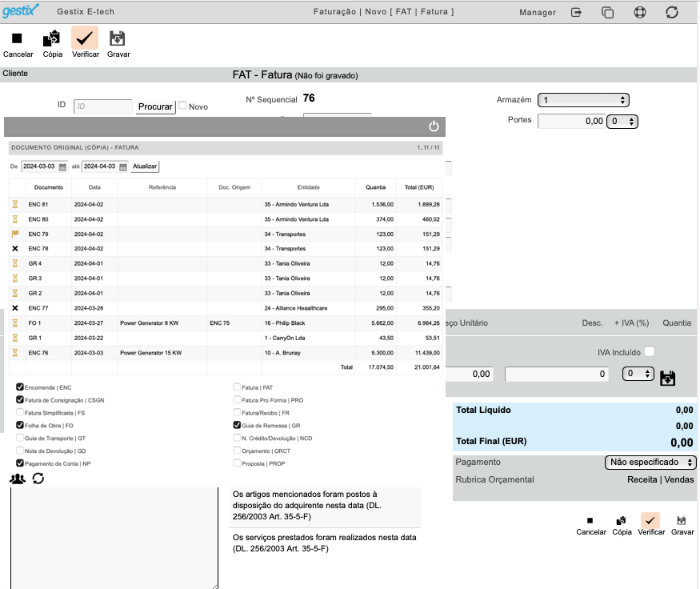This screenshot has width=700, height=589.
Task: Click the top Cópia clipboard icon
Action: point(52,38)
